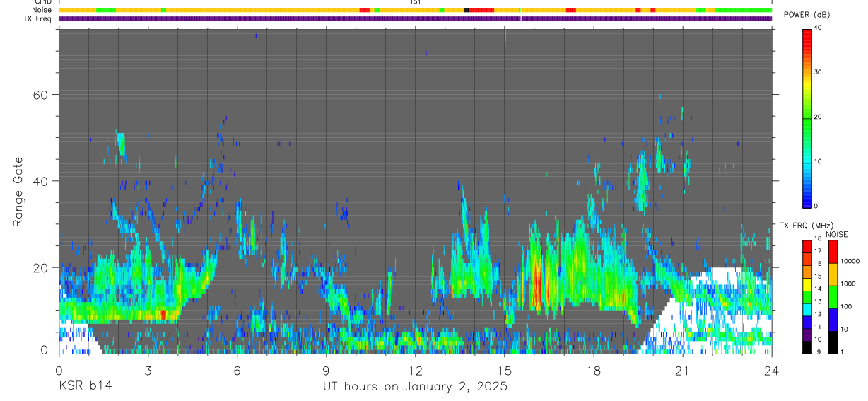Click the KSR b14 label
The image size is (868, 401).
pos(84,386)
